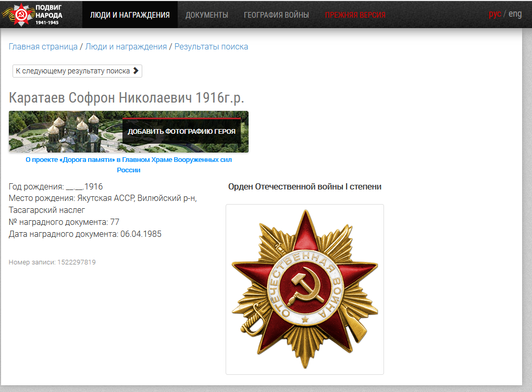Open the География войны menu
532x392 pixels.
pos(276,15)
